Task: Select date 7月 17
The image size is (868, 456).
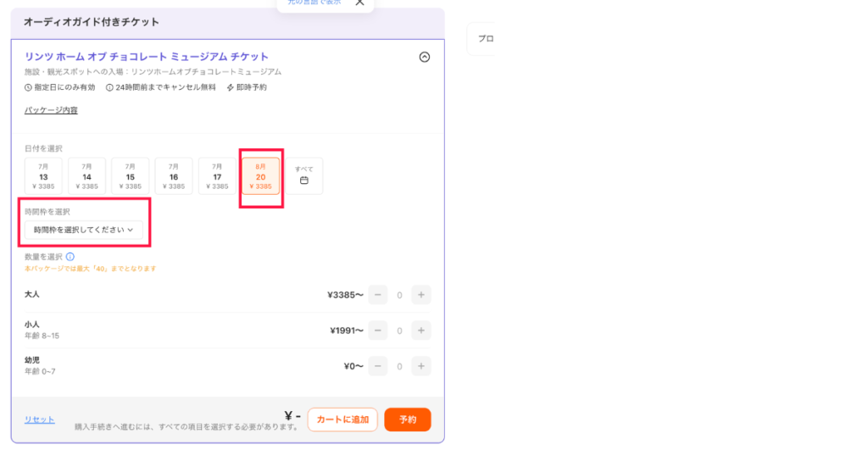Action: click(217, 176)
